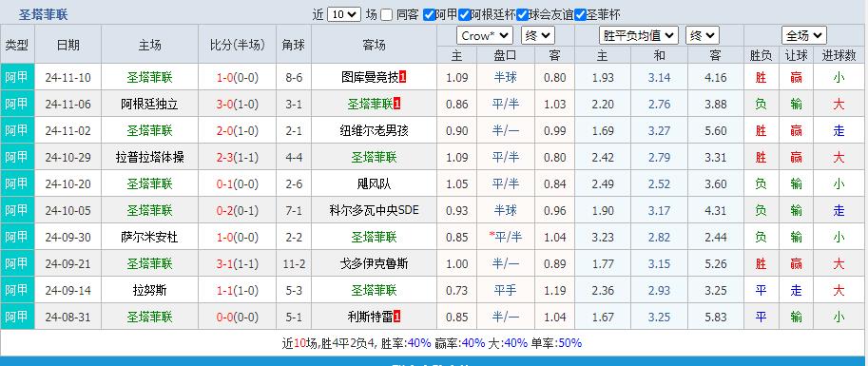Image resolution: width=868 pixels, height=366 pixels.
Task: Click the 角球 column header
Action: [x=294, y=45]
